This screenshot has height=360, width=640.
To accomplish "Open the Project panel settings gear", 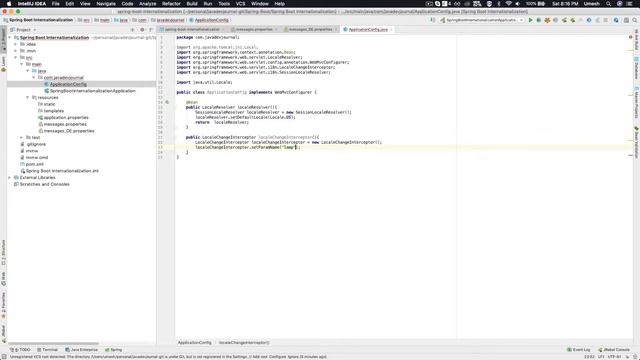I will click(x=142, y=30).
